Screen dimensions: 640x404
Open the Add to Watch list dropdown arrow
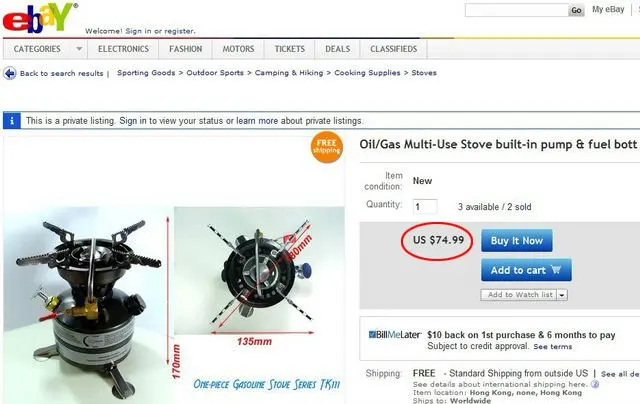(562, 295)
